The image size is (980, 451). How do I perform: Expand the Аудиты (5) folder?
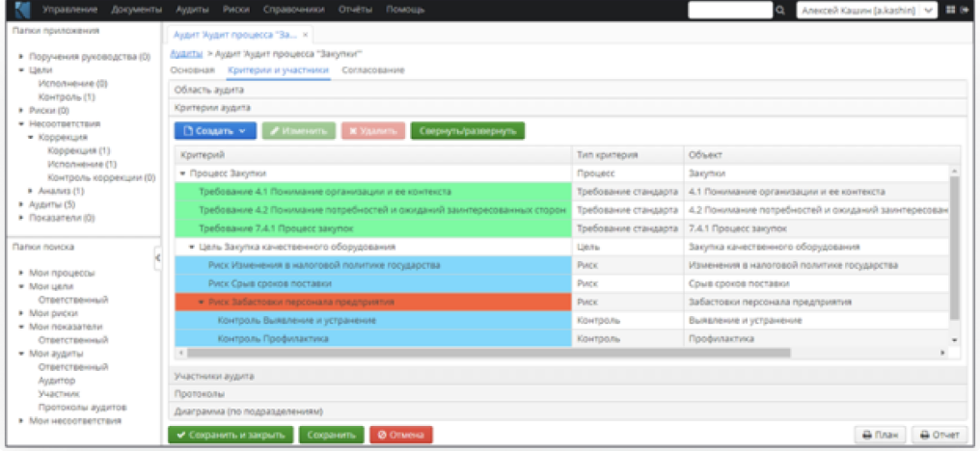click(22, 204)
